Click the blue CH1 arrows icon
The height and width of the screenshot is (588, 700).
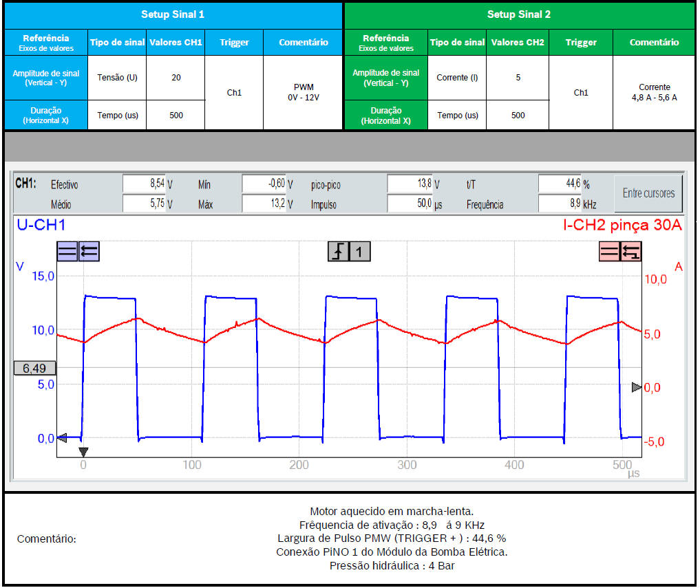pos(89,252)
